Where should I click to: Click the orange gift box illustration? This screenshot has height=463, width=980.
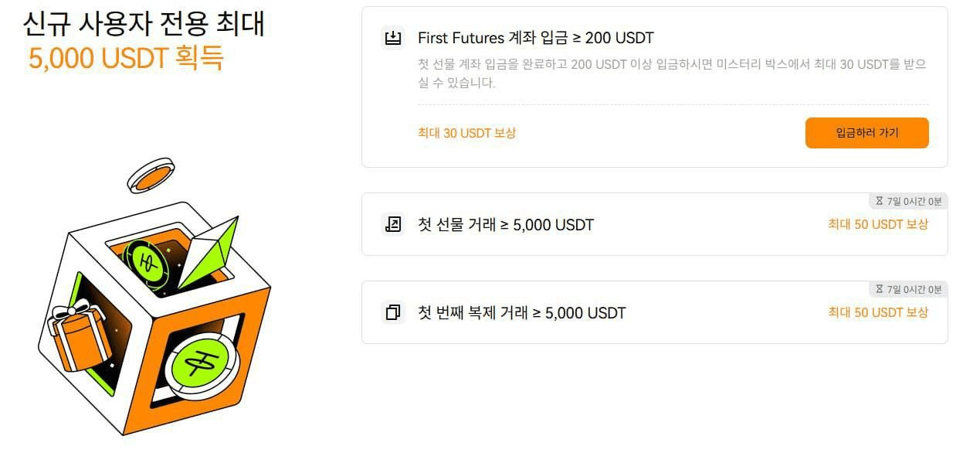coord(79,336)
